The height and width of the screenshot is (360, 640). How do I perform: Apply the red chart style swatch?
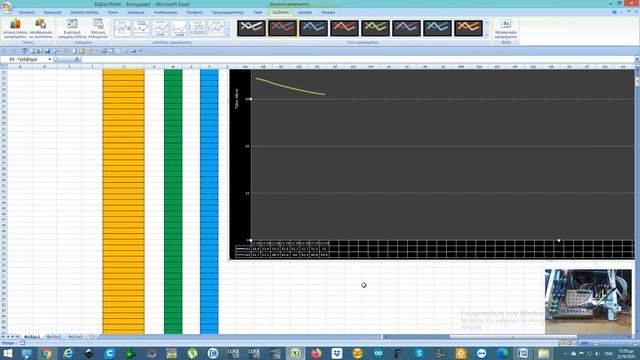click(x=344, y=28)
